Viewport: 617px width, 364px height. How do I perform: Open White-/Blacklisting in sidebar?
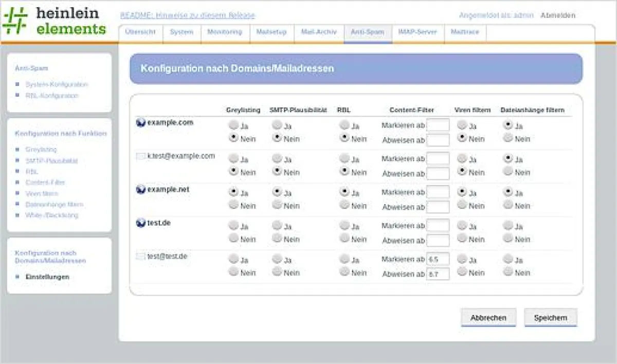[52, 215]
